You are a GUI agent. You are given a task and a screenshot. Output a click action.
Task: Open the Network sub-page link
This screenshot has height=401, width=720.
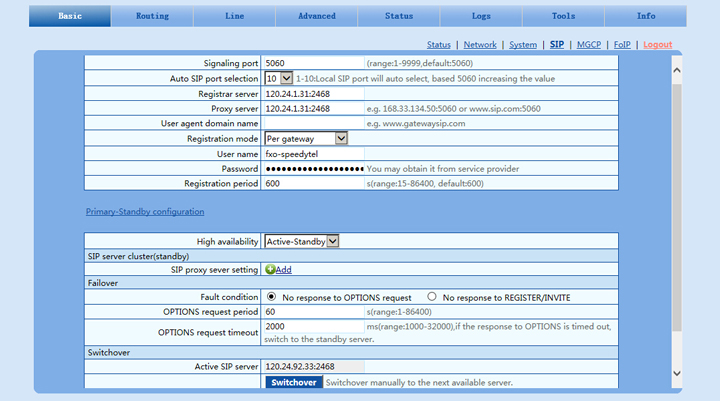pyautogui.click(x=480, y=45)
